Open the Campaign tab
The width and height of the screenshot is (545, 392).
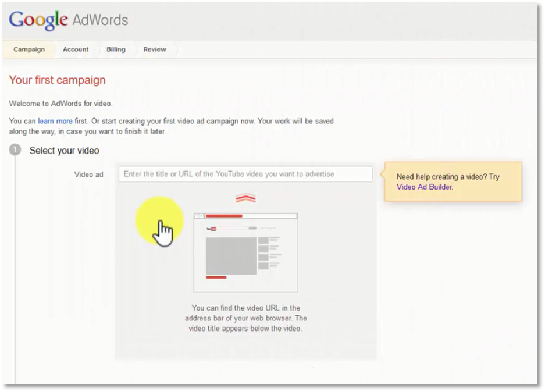pos(29,49)
